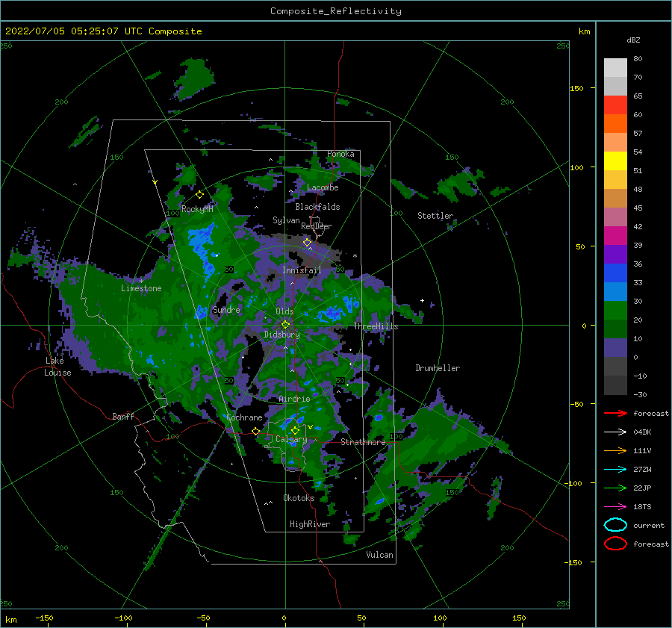Click the -30 dBZ scale value

(x=640, y=394)
